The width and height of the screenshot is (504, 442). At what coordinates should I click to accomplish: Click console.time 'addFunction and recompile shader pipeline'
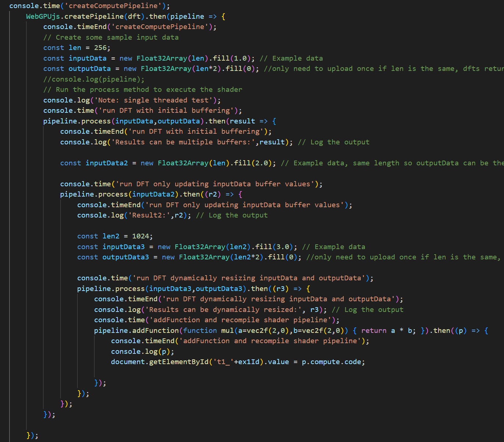[x=217, y=320]
